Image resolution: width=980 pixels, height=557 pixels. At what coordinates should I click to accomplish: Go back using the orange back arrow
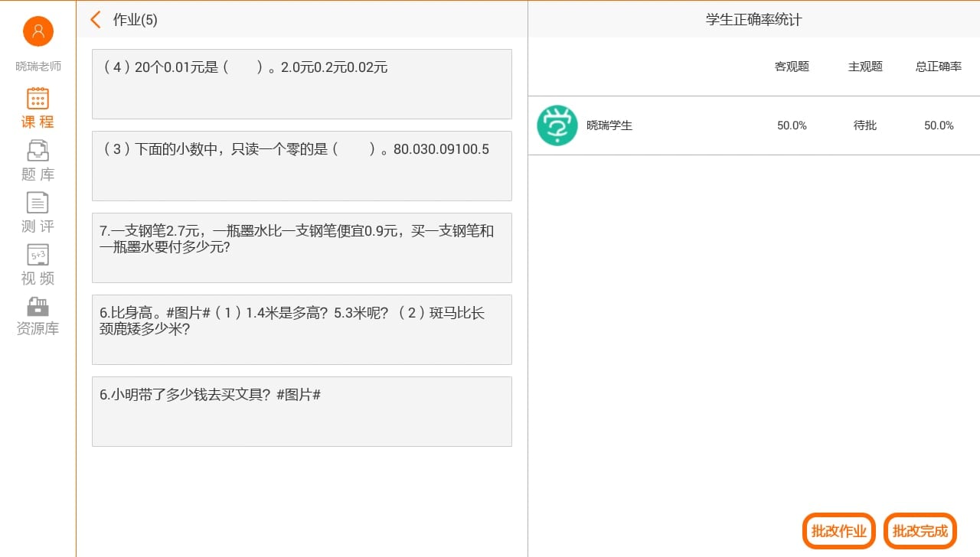coord(96,20)
